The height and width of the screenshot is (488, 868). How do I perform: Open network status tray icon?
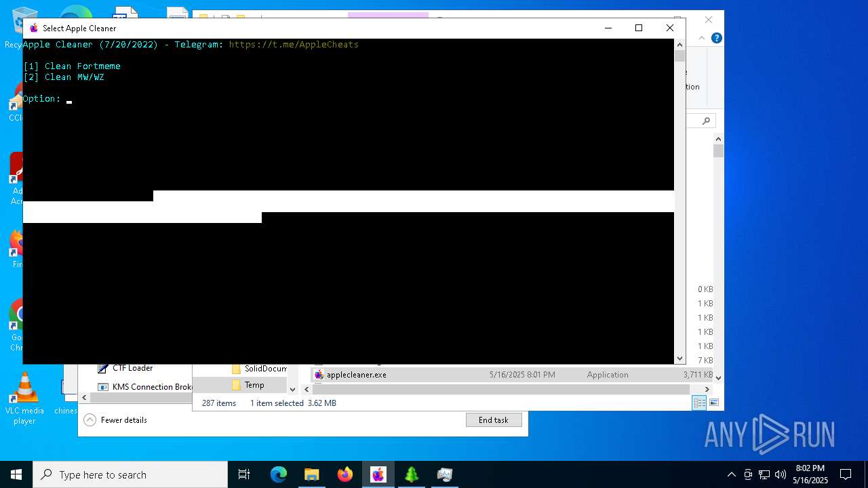click(x=764, y=474)
